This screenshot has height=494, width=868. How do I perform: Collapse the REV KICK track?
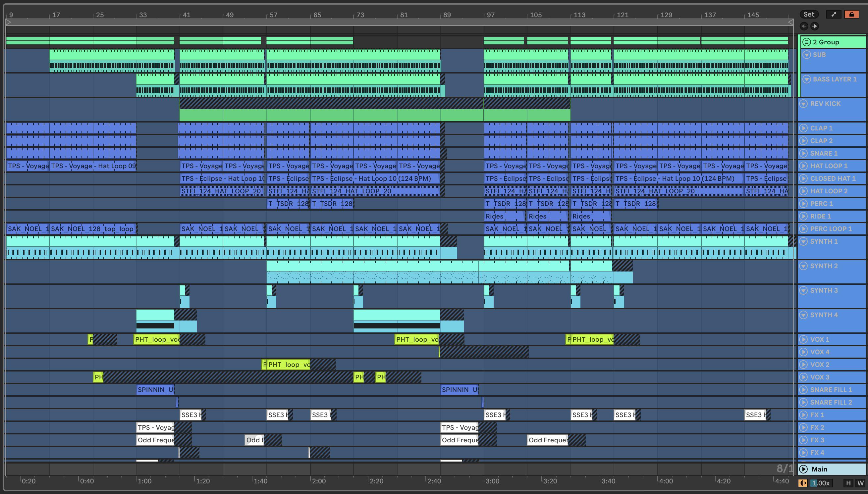tap(803, 104)
